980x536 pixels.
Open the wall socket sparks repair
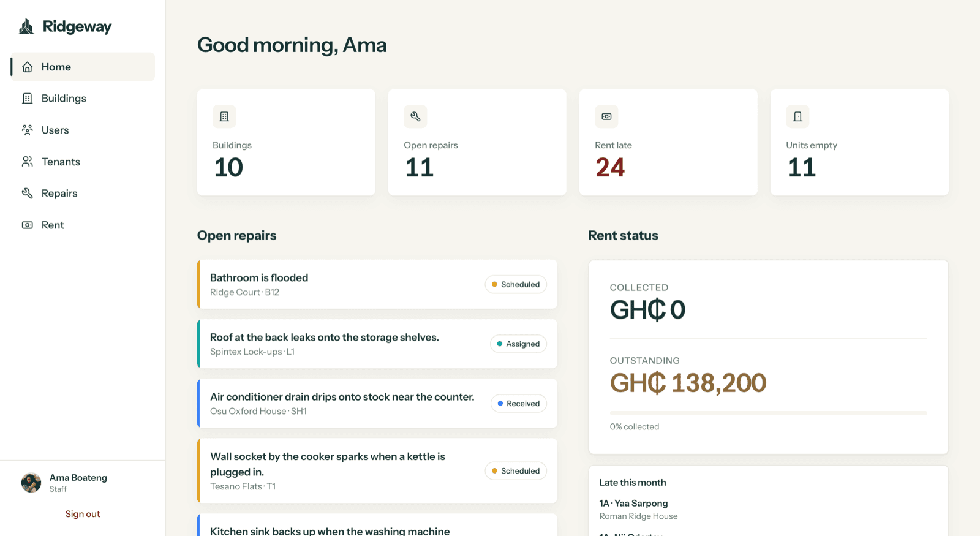[x=377, y=470]
